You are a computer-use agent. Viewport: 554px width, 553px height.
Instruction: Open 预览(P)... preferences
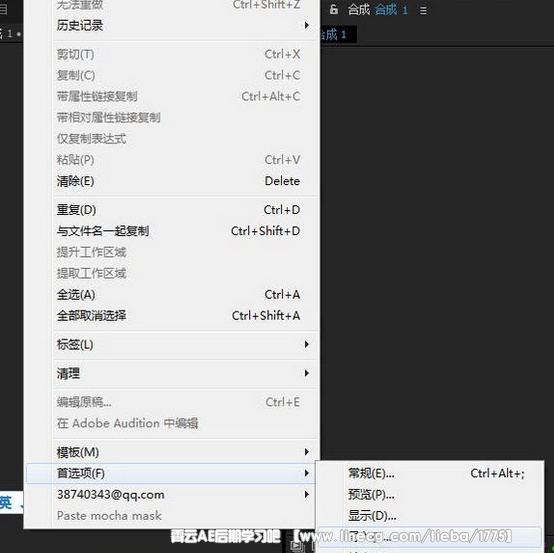tap(430, 495)
